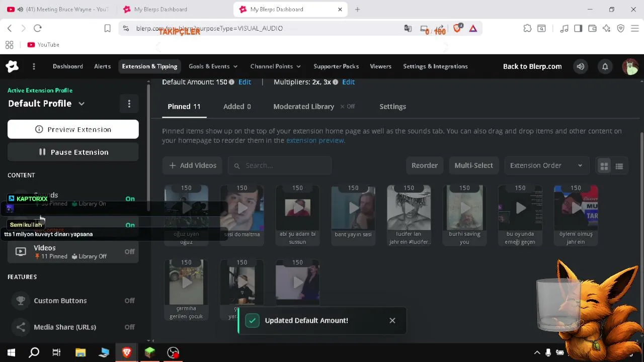Click the Custom Buttons trophy icon

[21, 301]
